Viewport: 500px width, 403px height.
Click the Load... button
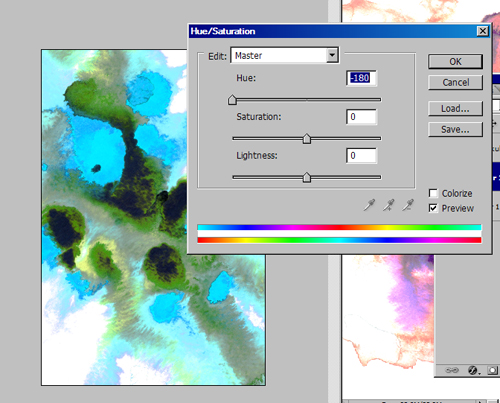455,109
